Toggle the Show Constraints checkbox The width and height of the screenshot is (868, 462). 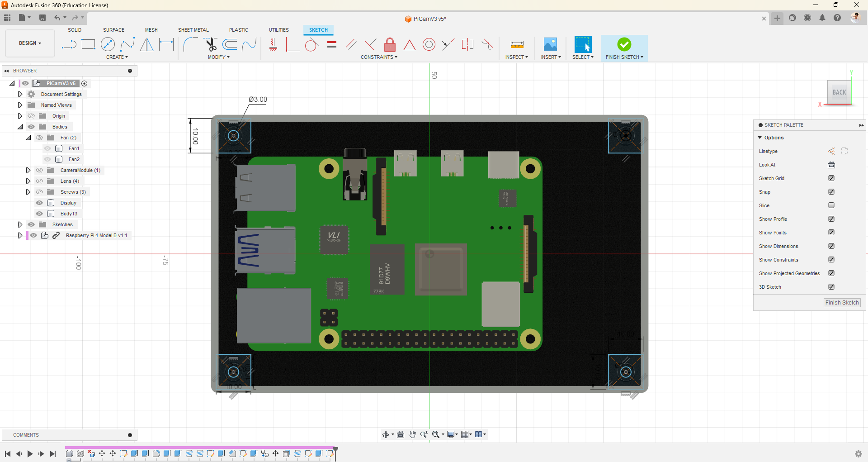831,260
